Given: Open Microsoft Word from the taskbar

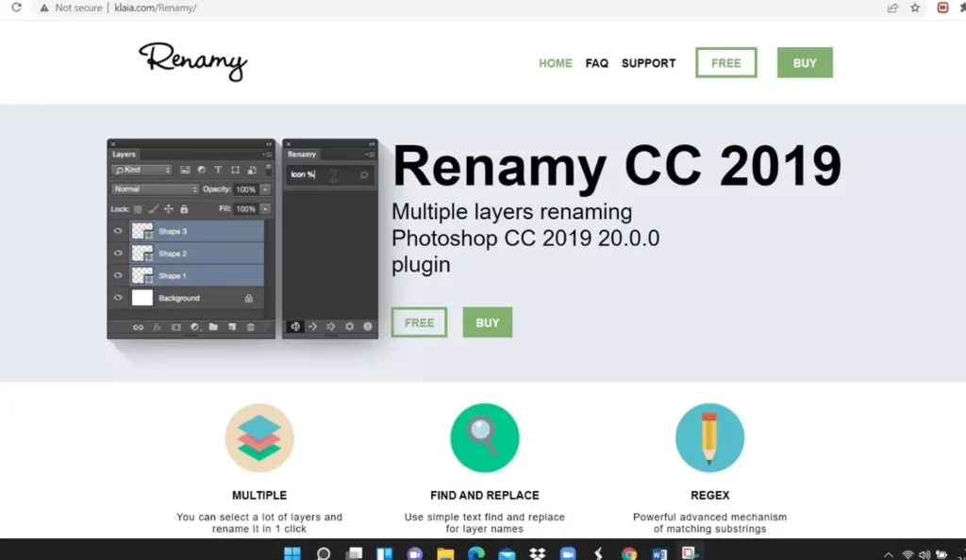Looking at the screenshot, I should 659,553.
